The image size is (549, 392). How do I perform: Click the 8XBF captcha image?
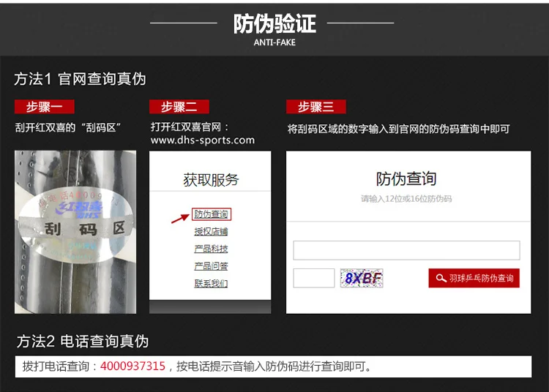(362, 278)
